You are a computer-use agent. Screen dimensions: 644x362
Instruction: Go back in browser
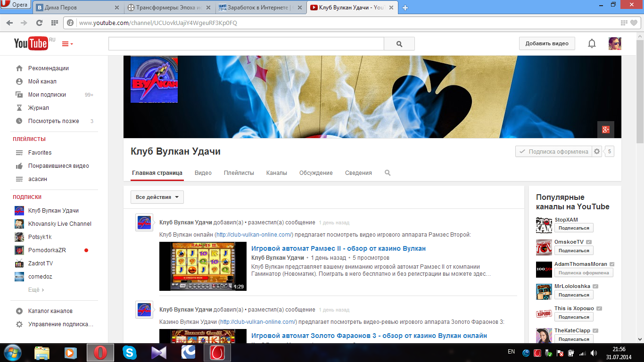pyautogui.click(x=10, y=23)
